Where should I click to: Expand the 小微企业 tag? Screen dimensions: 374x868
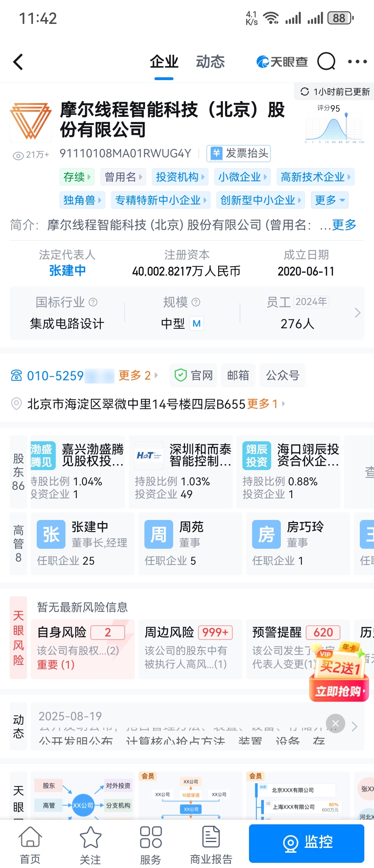pos(242,177)
